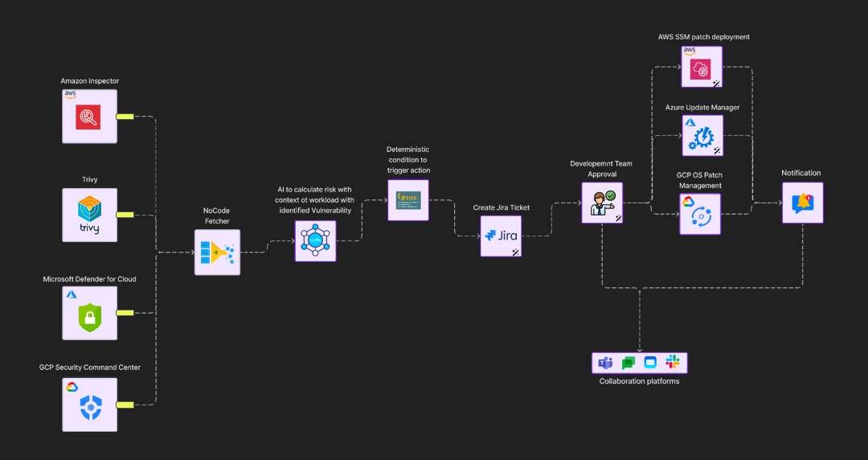Select the Amazon Inspector node icon
Image resolution: width=868 pixels, height=460 pixels.
[90, 116]
